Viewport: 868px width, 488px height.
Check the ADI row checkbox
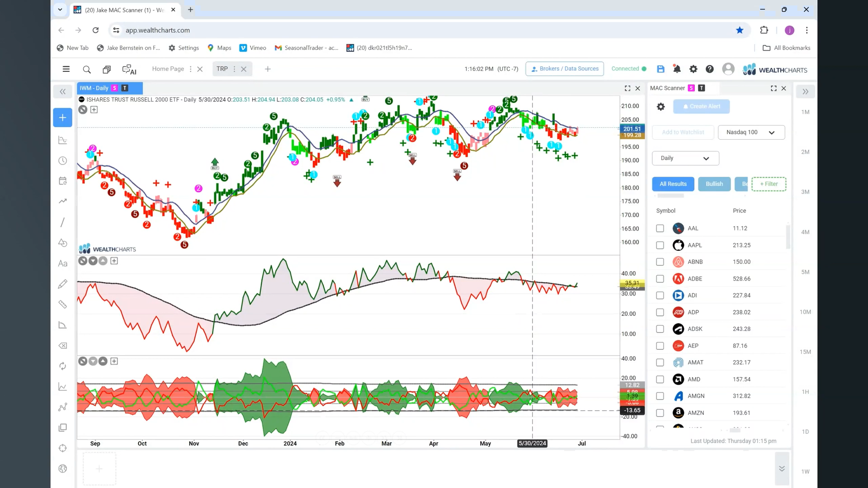pos(660,296)
